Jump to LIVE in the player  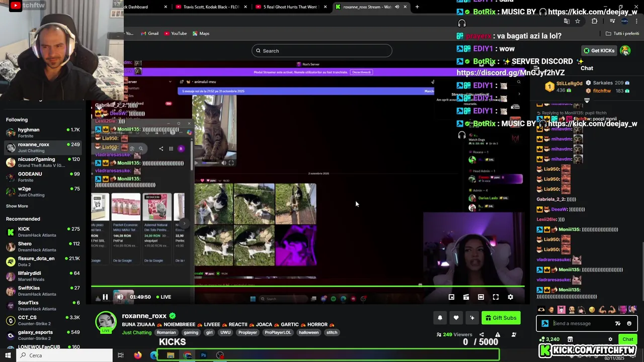click(163, 297)
